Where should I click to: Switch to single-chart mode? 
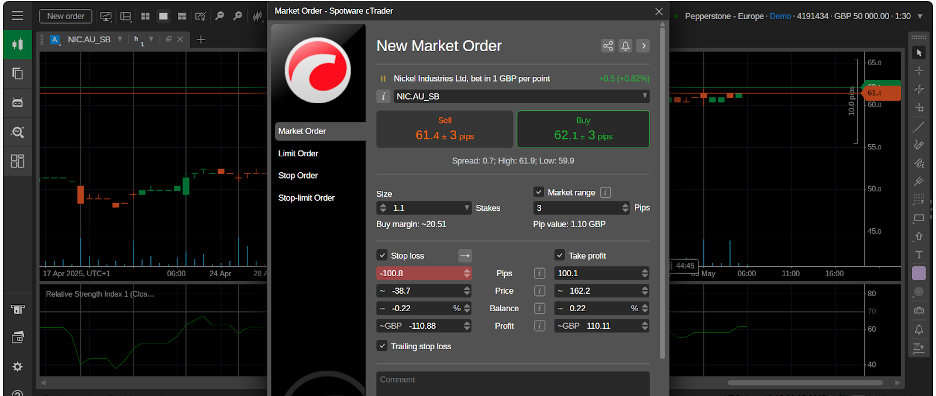coord(163,16)
